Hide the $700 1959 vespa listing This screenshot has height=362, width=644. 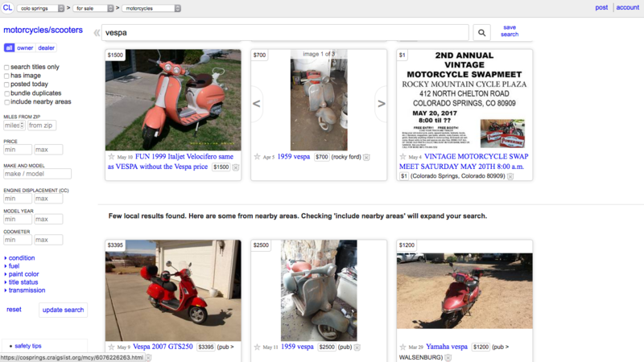[366, 157]
